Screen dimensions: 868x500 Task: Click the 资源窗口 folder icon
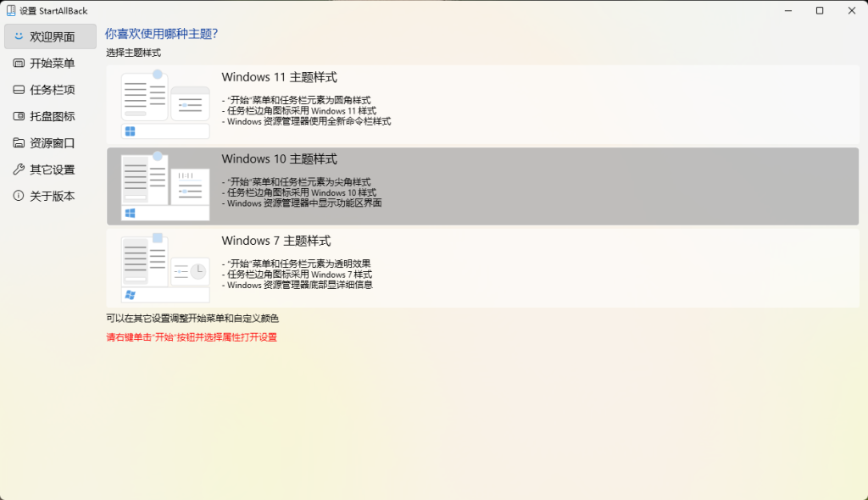tap(19, 143)
